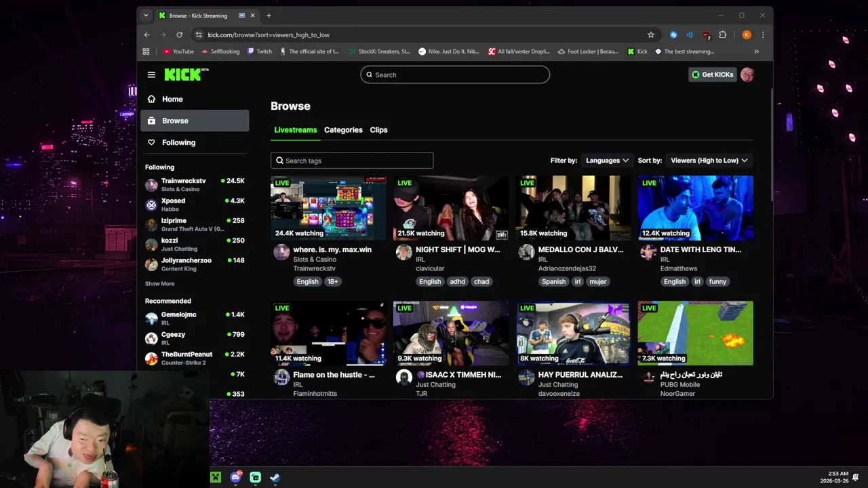868x488 pixels.
Task: Click the Adrianozendejas32 stream avatar icon
Action: 526,252
